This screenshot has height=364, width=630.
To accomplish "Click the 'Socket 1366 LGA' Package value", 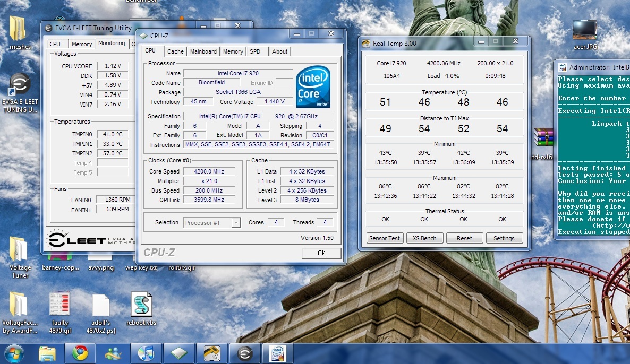I will click(x=239, y=92).
